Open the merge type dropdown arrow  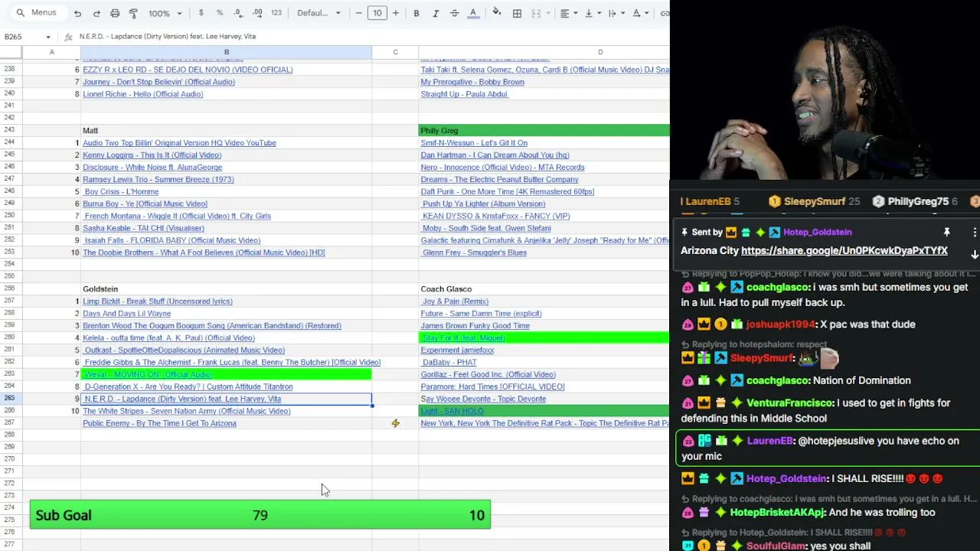click(549, 13)
